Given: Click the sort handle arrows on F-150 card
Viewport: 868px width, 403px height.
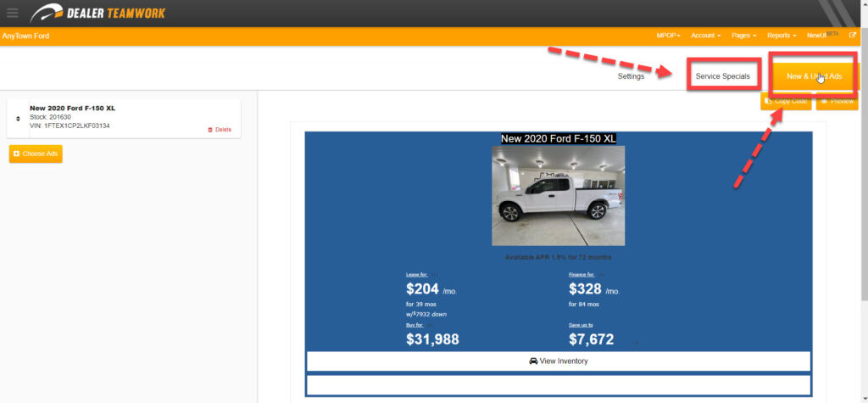Looking at the screenshot, I should pos(18,118).
